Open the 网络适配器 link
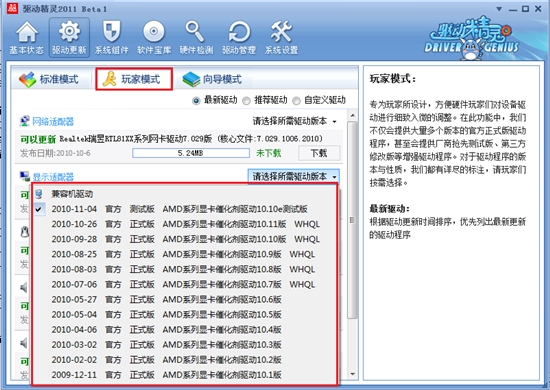 coord(53,121)
